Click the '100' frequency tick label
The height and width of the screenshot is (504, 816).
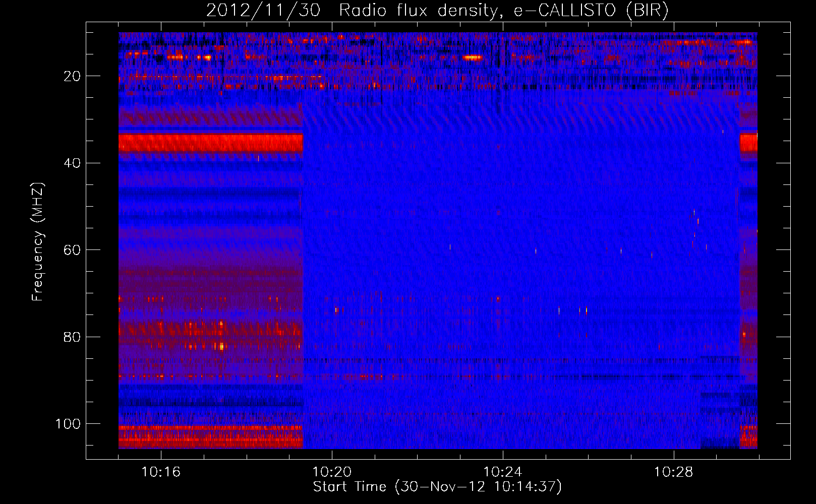(68, 424)
